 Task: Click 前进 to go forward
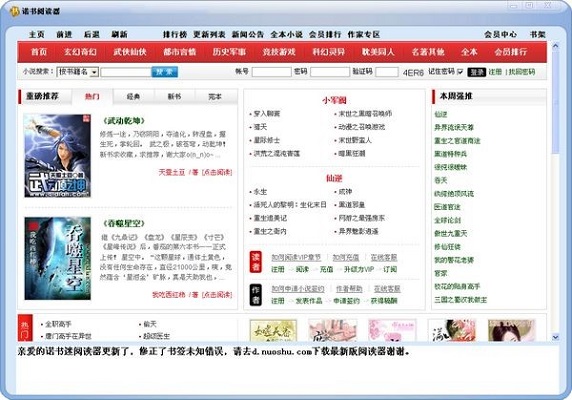pyautogui.click(x=64, y=34)
